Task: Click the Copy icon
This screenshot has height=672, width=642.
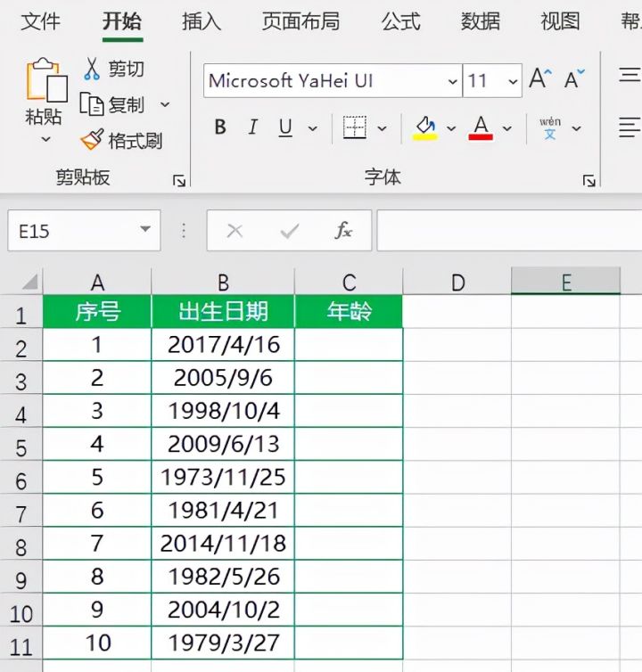Action: [91, 104]
